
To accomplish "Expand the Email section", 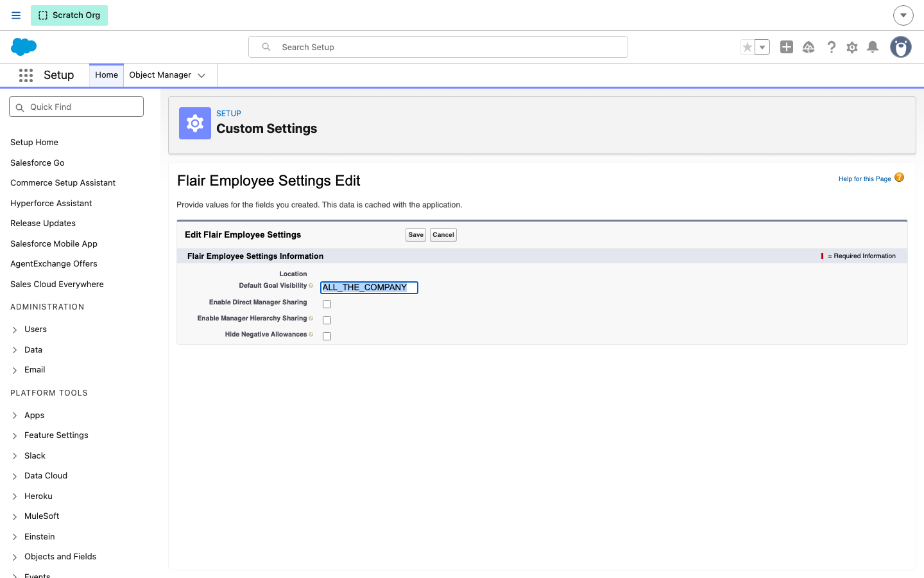I will click(x=15, y=370).
